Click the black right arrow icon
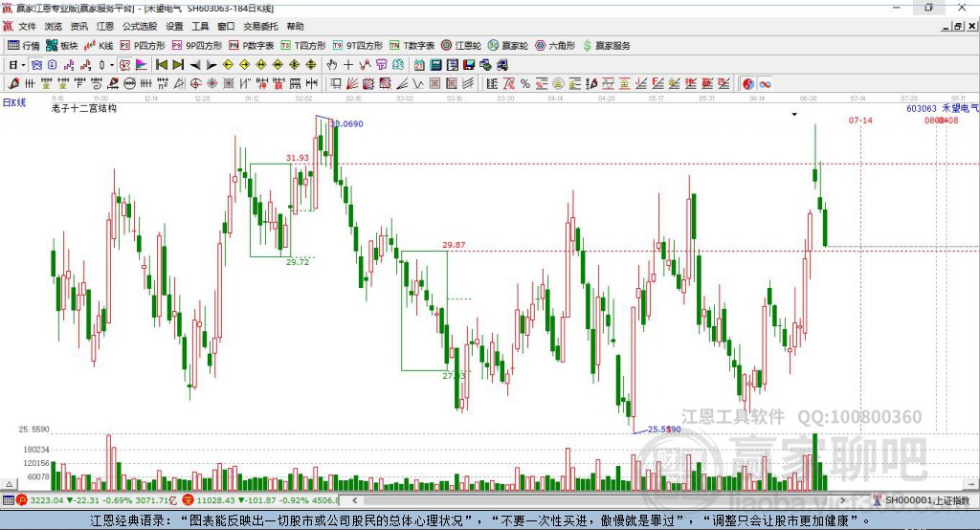This screenshot has width=980, height=530. click(212, 65)
